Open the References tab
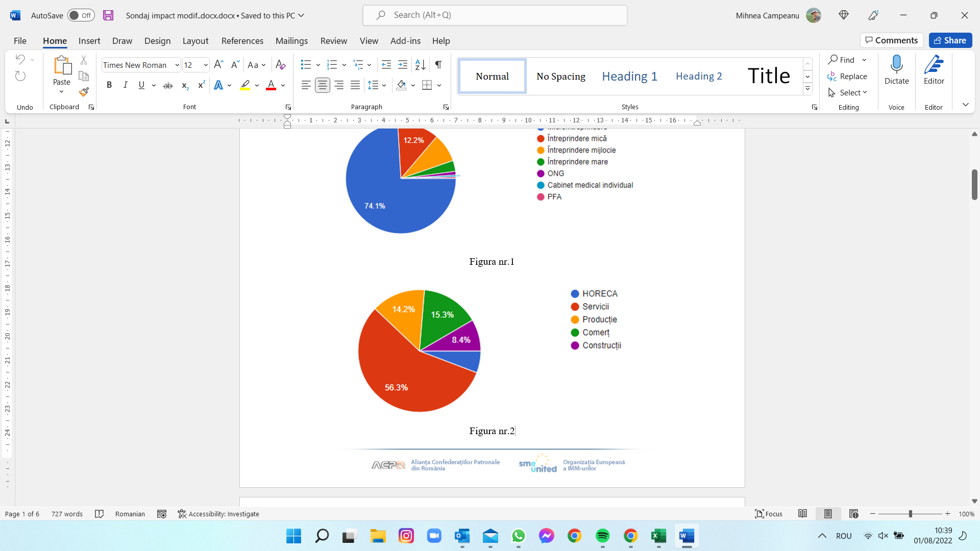This screenshot has width=980, height=551. [x=242, y=41]
